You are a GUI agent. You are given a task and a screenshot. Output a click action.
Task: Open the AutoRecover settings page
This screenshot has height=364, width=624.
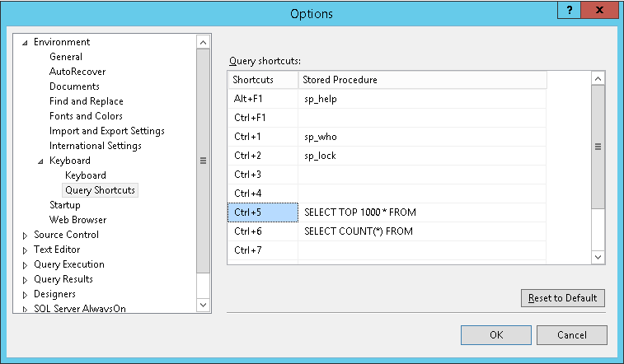tap(77, 72)
